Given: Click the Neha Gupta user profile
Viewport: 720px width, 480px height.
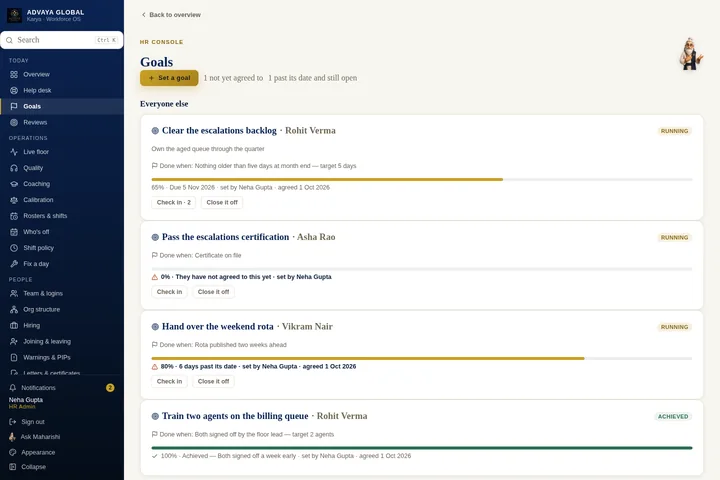Looking at the screenshot, I should pos(26,403).
